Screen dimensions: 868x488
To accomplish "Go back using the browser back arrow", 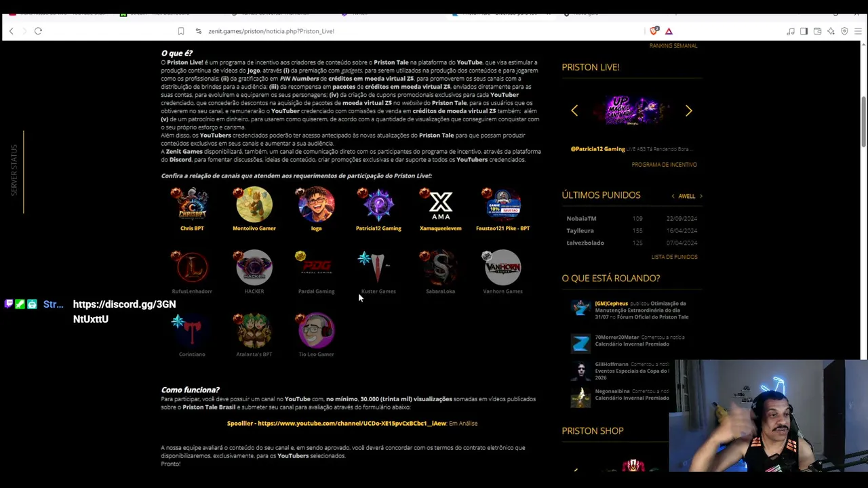I will (11, 31).
